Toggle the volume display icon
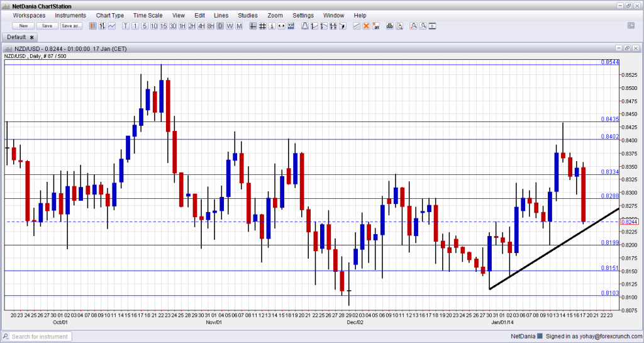Screen dimensions: 644x343 [291, 26]
